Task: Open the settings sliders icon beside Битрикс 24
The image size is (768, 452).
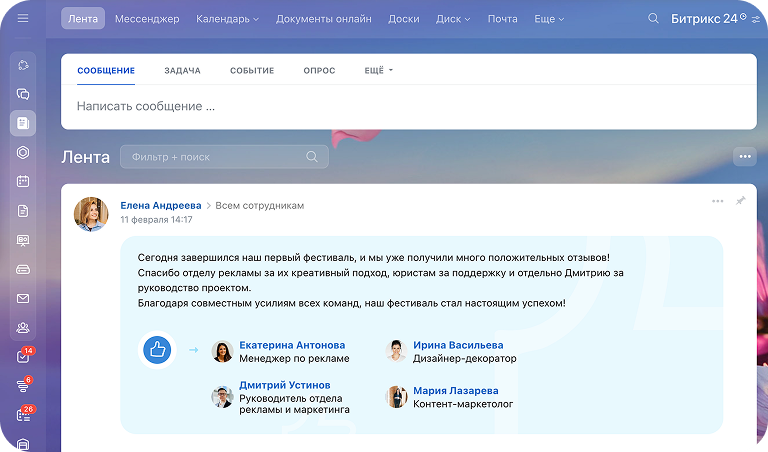Action: (x=755, y=19)
